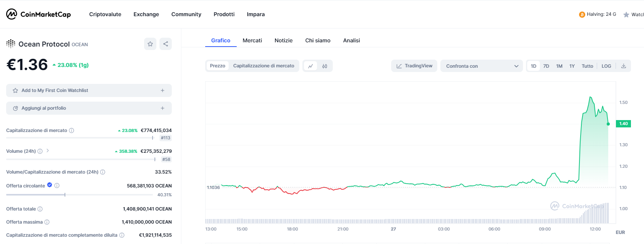Image resolution: width=644 pixels, height=244 pixels.
Task: Toggle LOG scale on chart
Action: [606, 66]
